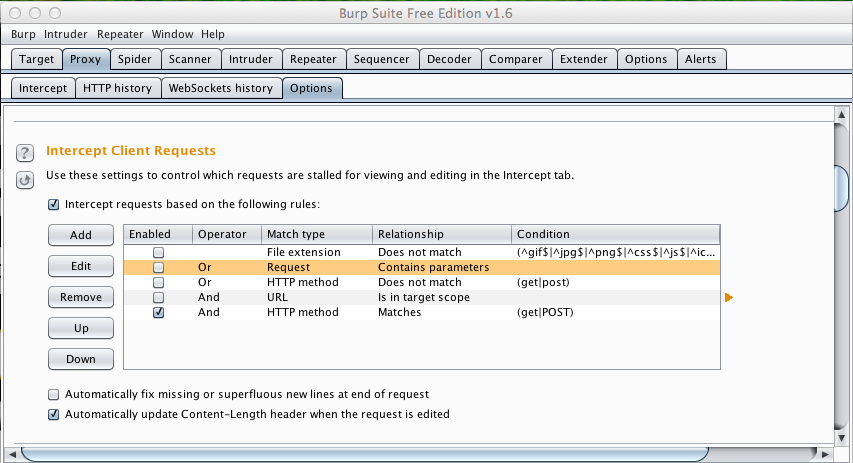
Task: Move the selected rule Up
Action: point(81,328)
